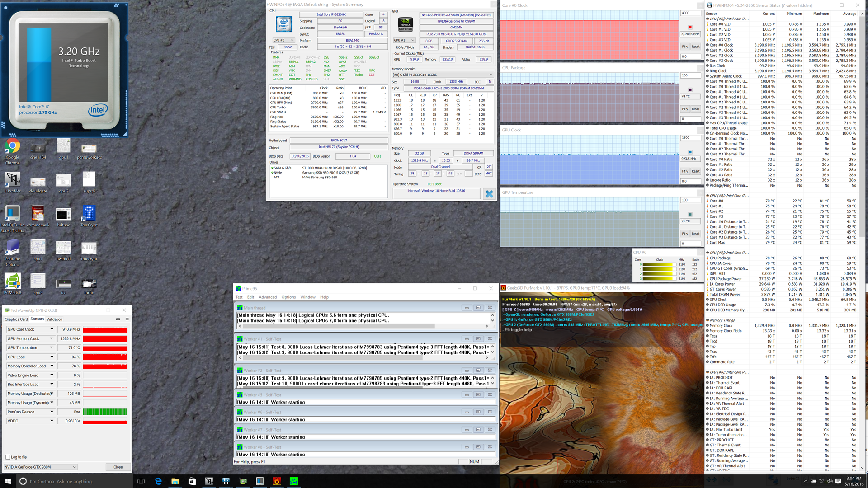This screenshot has height=488, width=868.
Task: Open GPU Load sensor dropdown
Action: pyautogui.click(x=52, y=357)
